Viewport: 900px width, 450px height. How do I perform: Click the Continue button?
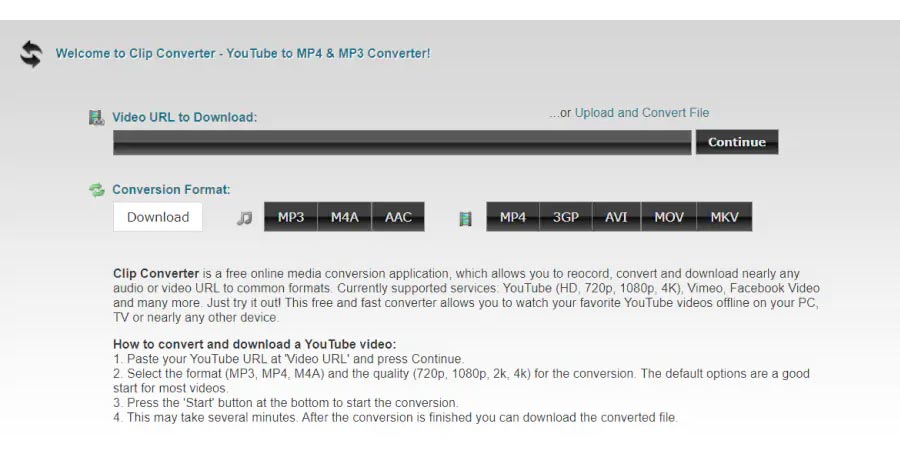coord(737,142)
